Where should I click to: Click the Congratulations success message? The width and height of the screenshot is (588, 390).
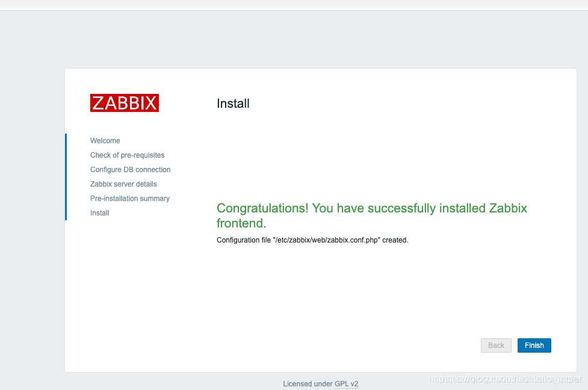(371, 215)
